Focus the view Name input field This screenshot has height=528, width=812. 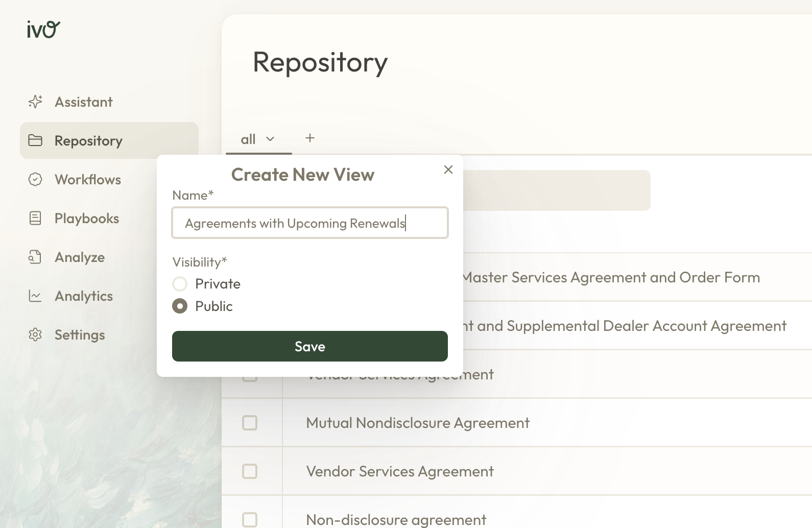[x=310, y=223]
